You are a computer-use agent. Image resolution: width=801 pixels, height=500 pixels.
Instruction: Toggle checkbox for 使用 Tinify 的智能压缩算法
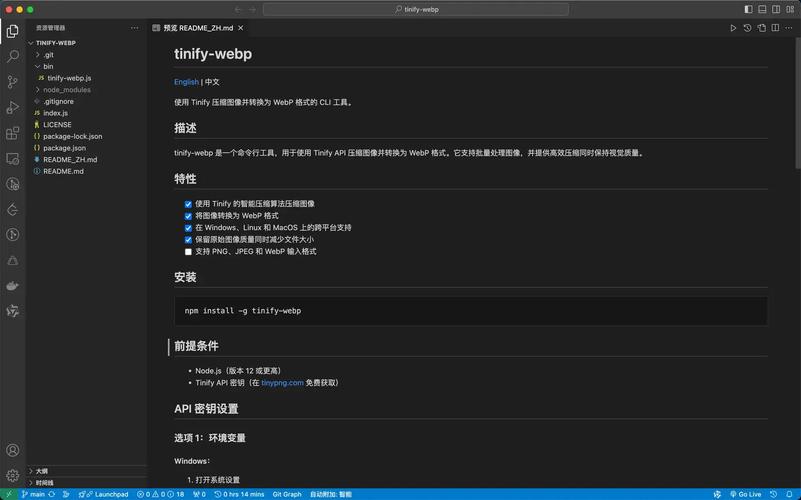coord(188,204)
